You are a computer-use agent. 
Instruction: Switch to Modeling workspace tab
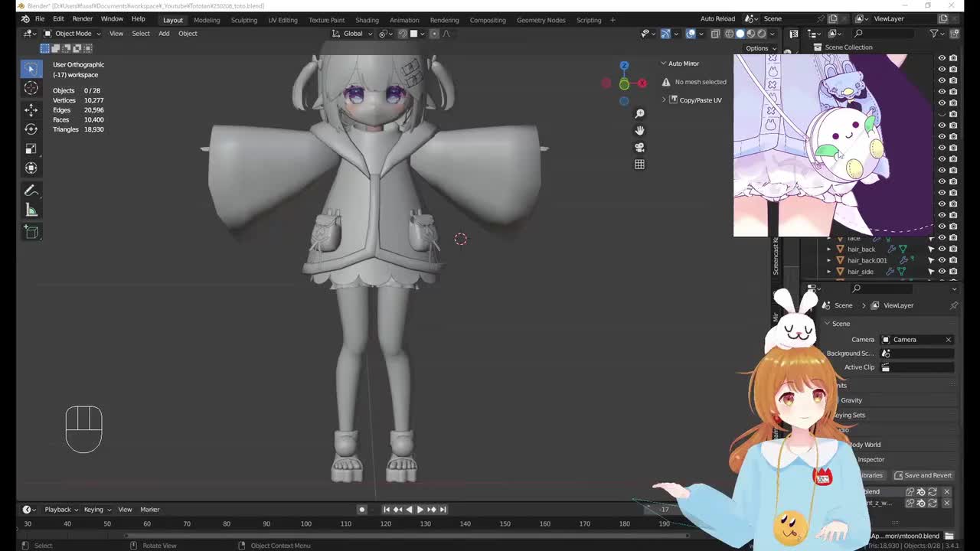click(207, 20)
